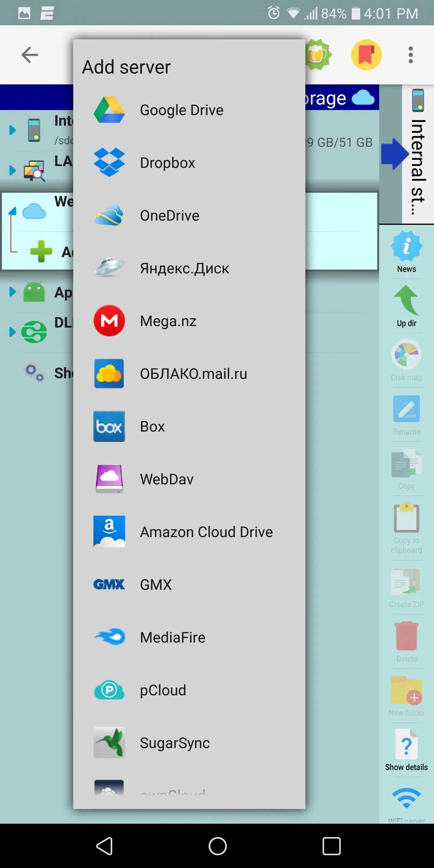Tap the OneDrive cloud icon

[x=109, y=215]
